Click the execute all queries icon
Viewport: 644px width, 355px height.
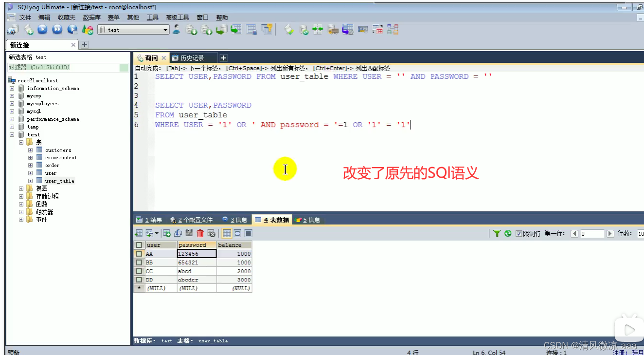click(x=57, y=30)
